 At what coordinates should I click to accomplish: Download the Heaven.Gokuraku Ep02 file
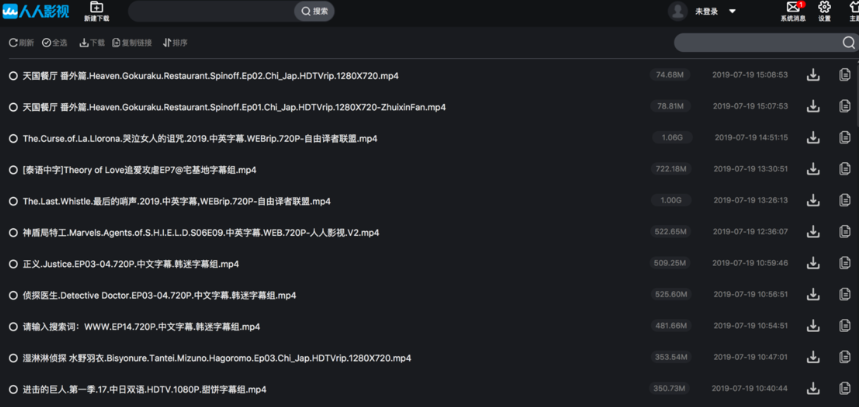tap(813, 75)
